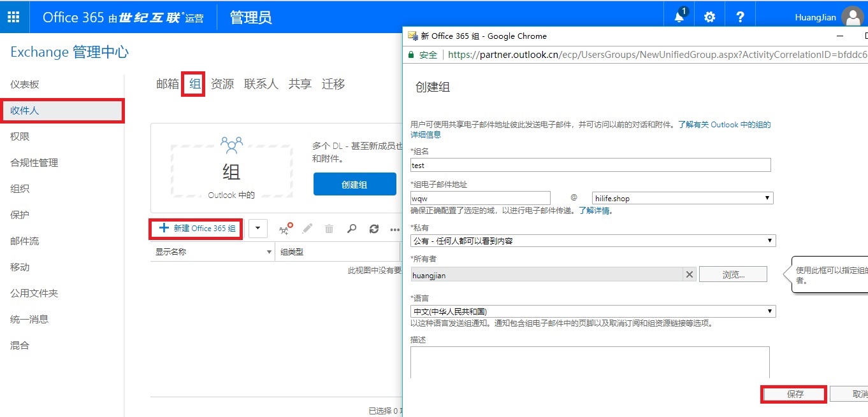This screenshot has width=868, height=417.
Task: Click 新建 Office 365 组 button
Action: (197, 229)
